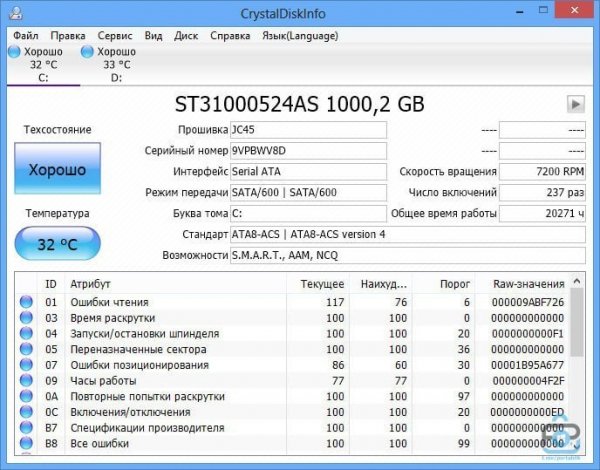
Task: Select the Все ошибки attribute row
Action: [x=292, y=443]
